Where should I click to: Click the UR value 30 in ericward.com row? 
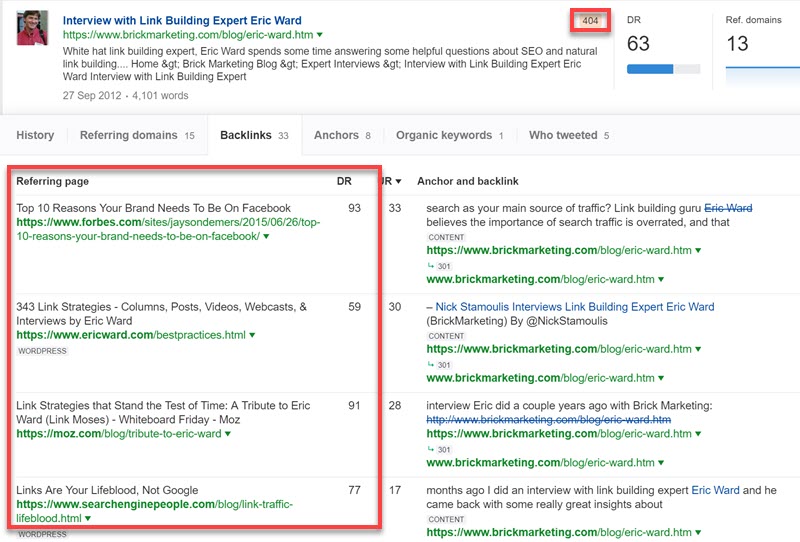(395, 307)
